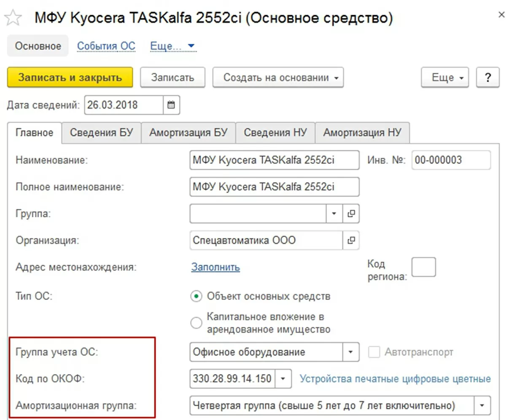The width and height of the screenshot is (506, 420).
Task: Close the Основное средство form window
Action: pos(502,15)
